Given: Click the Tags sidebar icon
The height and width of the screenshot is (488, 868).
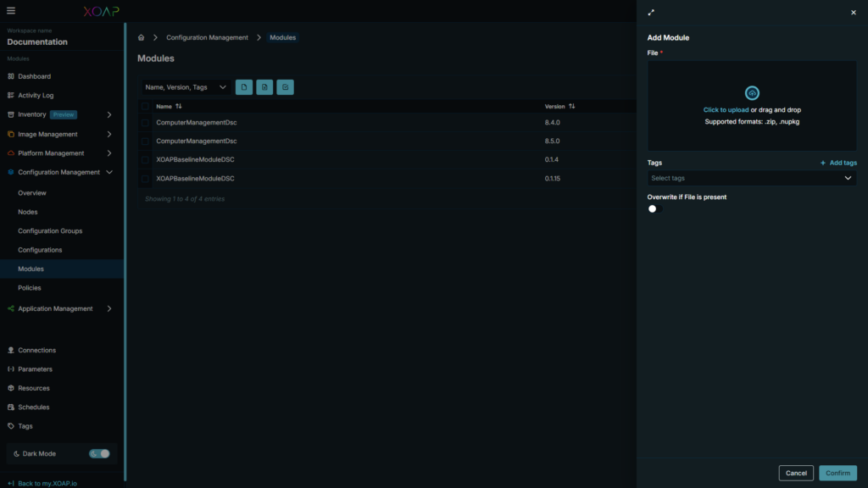Looking at the screenshot, I should pos(10,426).
